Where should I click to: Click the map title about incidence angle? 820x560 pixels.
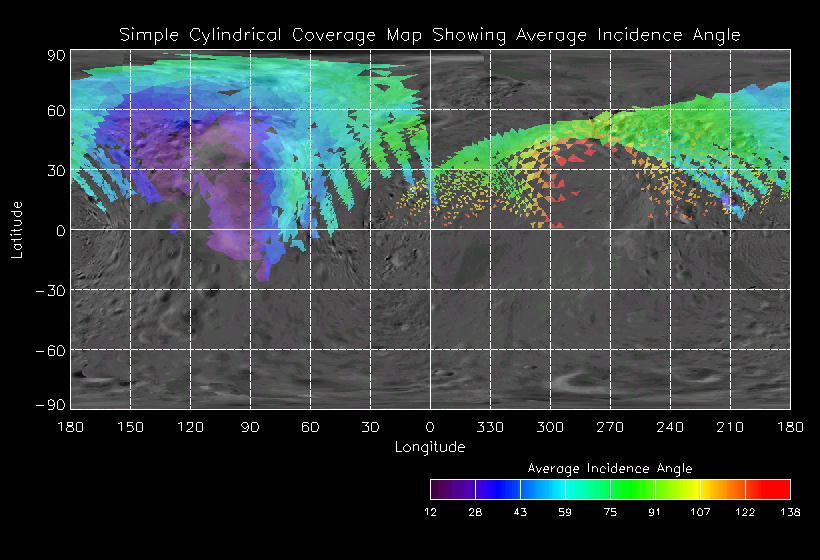click(430, 34)
